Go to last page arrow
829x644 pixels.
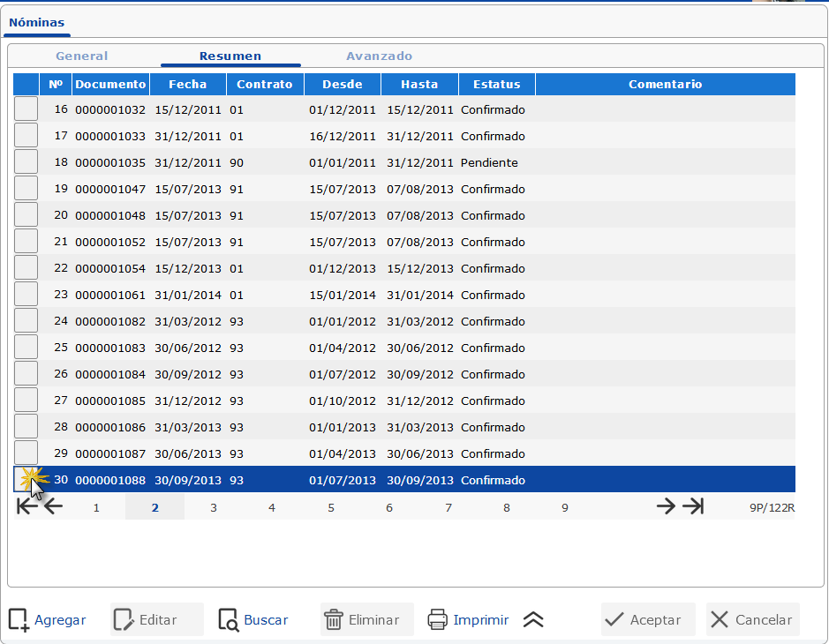coord(693,506)
